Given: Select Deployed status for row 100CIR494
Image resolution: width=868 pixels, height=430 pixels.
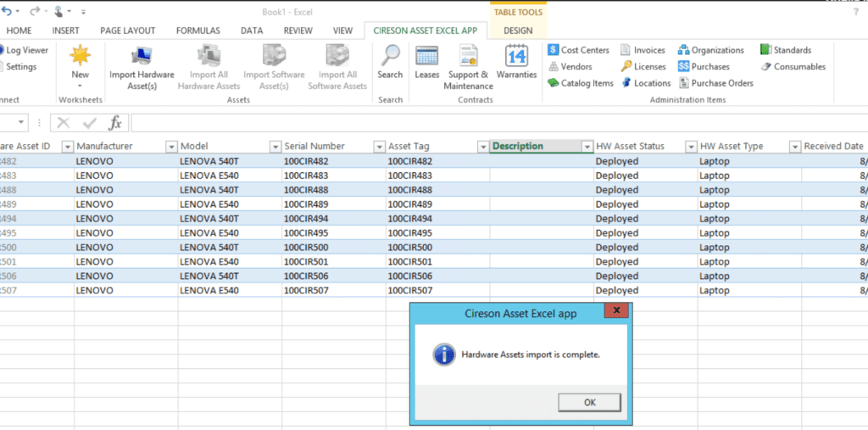Looking at the screenshot, I should click(x=645, y=218).
